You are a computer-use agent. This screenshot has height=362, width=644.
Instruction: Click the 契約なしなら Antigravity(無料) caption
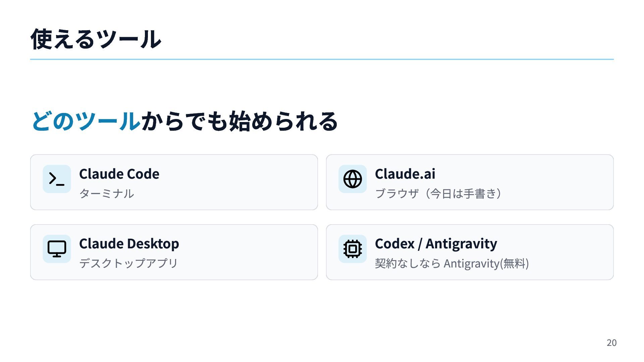click(451, 263)
